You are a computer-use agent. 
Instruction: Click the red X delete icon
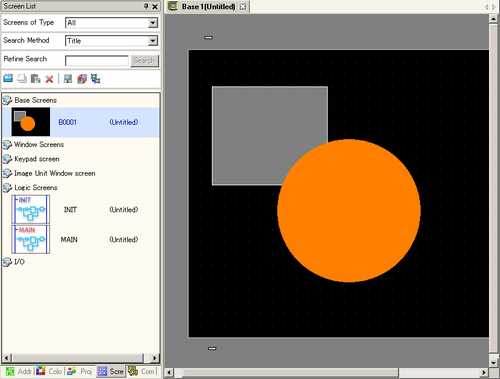(x=49, y=79)
